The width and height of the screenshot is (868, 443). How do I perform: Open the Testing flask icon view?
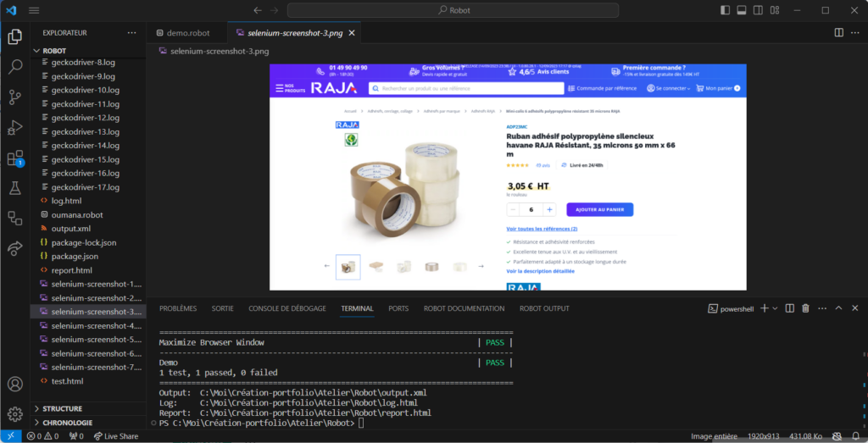click(x=14, y=188)
